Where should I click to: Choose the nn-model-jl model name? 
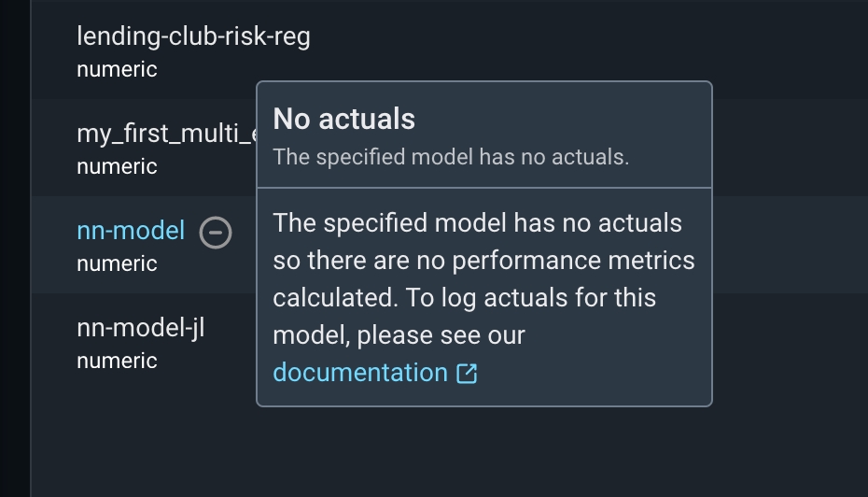coord(141,328)
